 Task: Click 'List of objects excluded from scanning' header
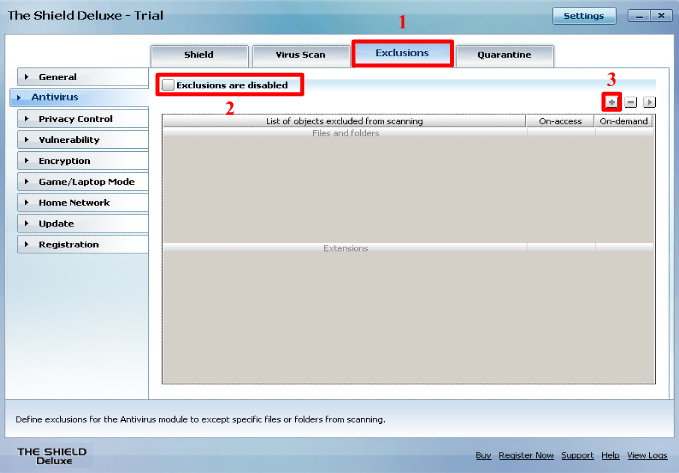344,121
